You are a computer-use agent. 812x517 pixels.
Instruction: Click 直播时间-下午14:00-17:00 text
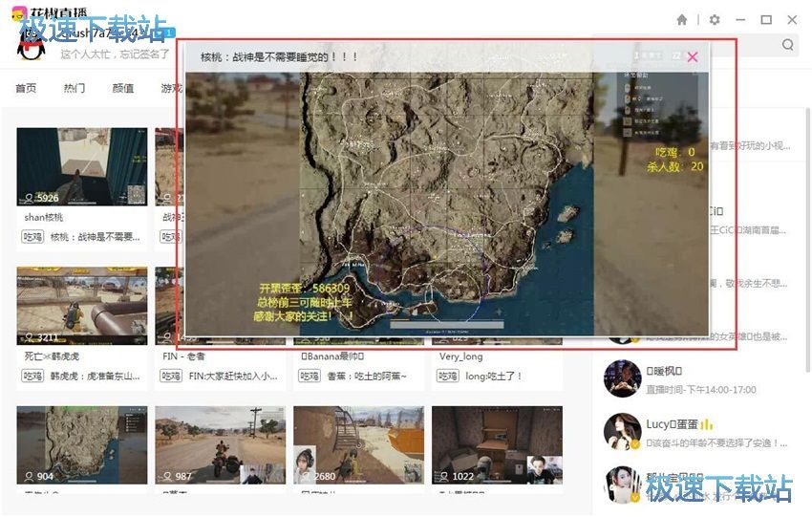[700, 390]
